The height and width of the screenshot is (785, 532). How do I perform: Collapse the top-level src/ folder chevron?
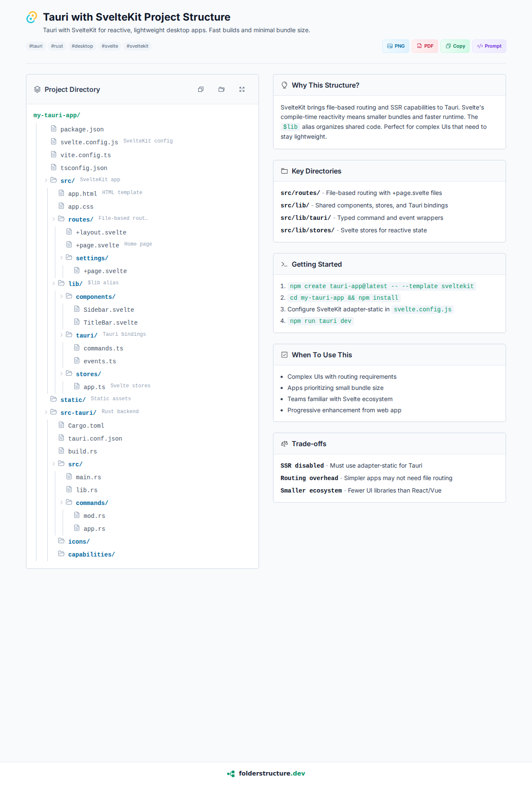point(46,180)
